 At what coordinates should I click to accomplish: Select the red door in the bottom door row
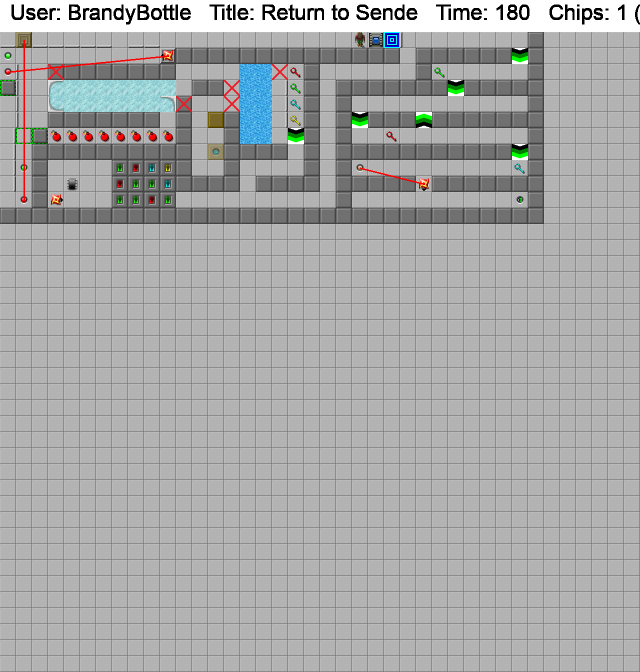coord(152,200)
